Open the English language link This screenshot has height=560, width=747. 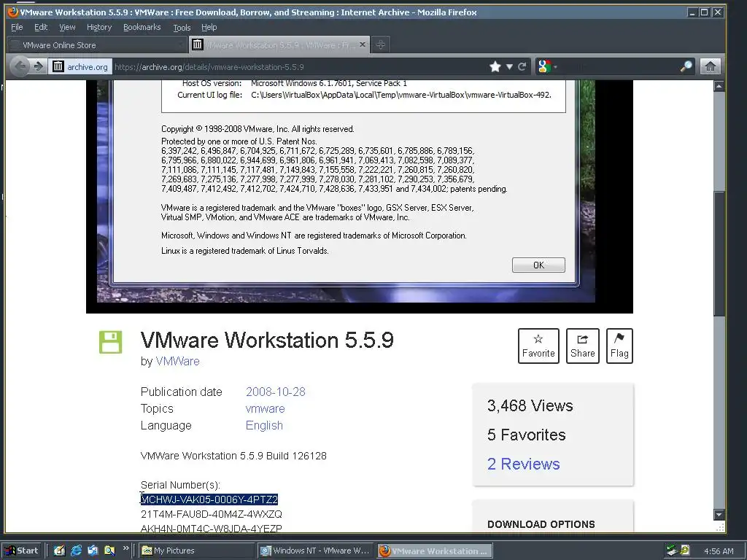(264, 425)
